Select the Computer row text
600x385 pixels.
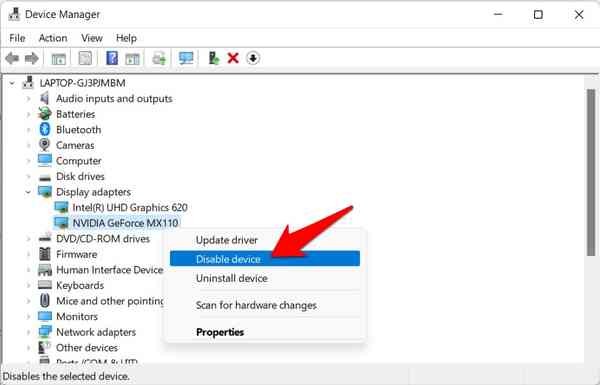78,161
